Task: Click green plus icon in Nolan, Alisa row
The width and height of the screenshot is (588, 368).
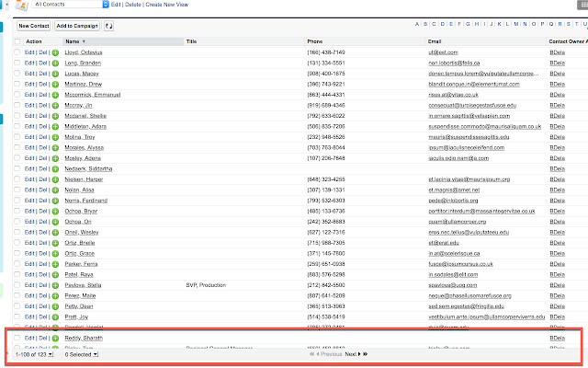Action: coord(55,190)
